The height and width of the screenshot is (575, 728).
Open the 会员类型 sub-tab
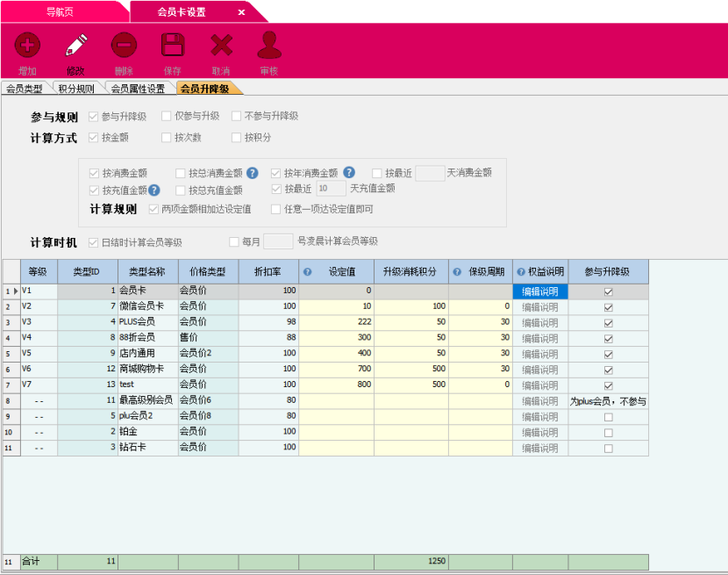25,89
